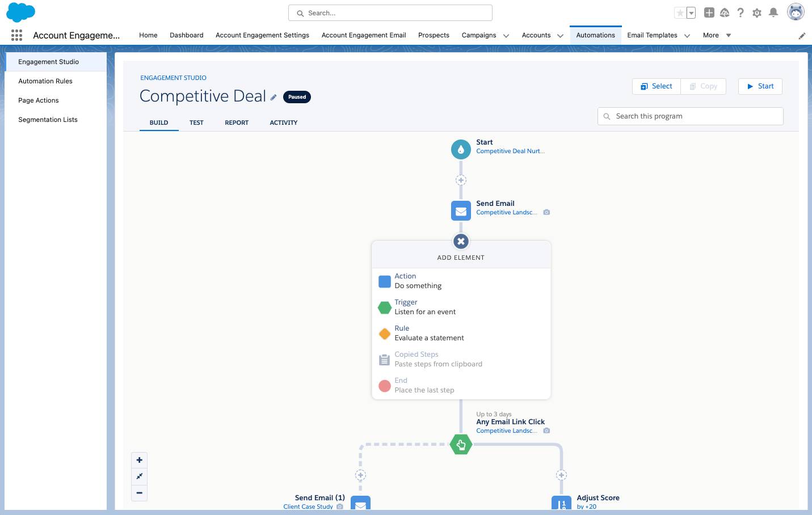This screenshot has height=515, width=812.
Task: Open the Engagement Studio breadcrumb link
Action: pos(173,78)
